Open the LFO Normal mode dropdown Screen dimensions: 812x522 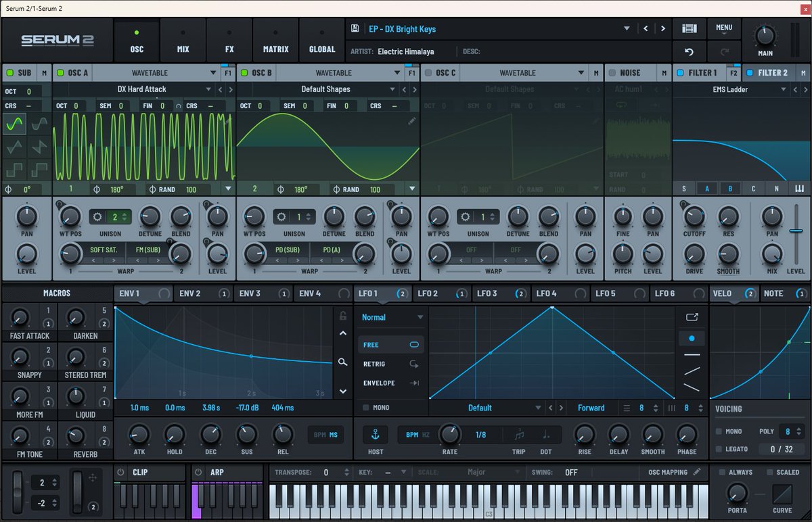pyautogui.click(x=420, y=317)
